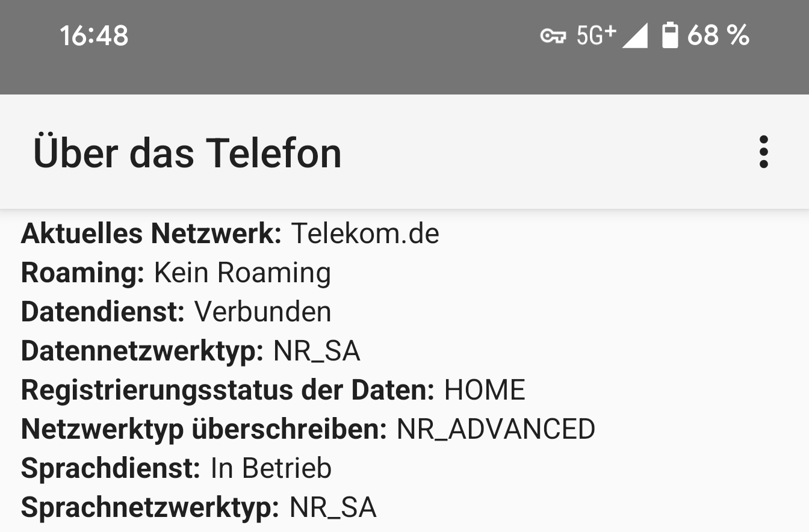Open the three-dot overflow menu

[x=763, y=152]
